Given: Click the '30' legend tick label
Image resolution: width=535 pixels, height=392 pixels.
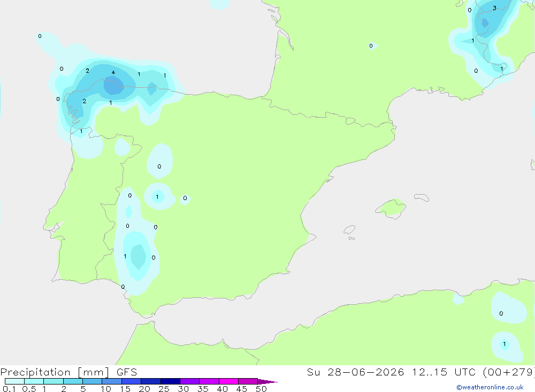Looking at the screenshot, I should (x=183, y=389).
